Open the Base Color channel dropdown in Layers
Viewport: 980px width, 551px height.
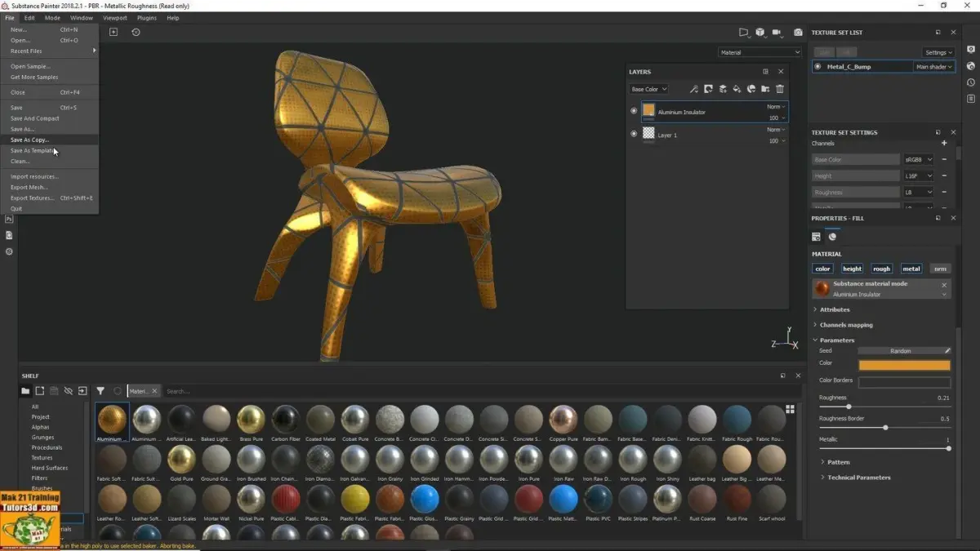point(649,89)
